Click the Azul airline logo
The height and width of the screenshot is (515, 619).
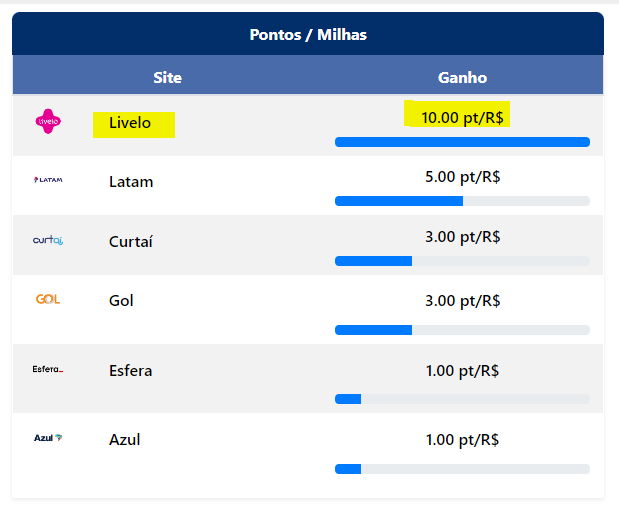point(48,438)
